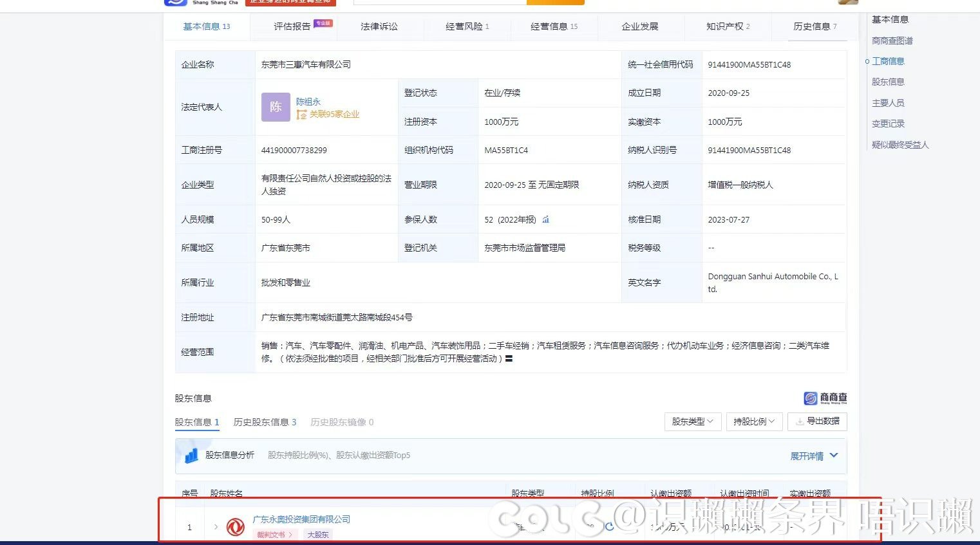Click the 专业版 badge on 评估报告
Image resolution: width=980 pixels, height=545 pixels.
[323, 23]
